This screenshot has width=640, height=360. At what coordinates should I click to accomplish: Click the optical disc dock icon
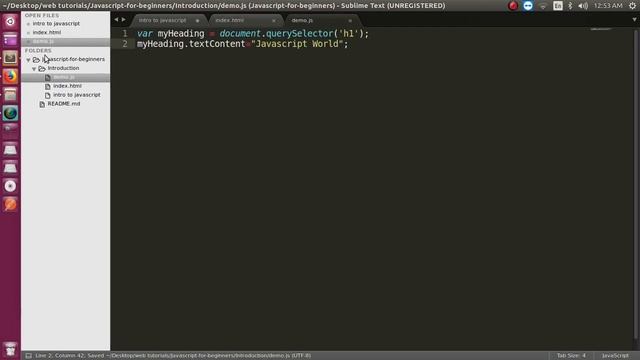tap(10, 186)
